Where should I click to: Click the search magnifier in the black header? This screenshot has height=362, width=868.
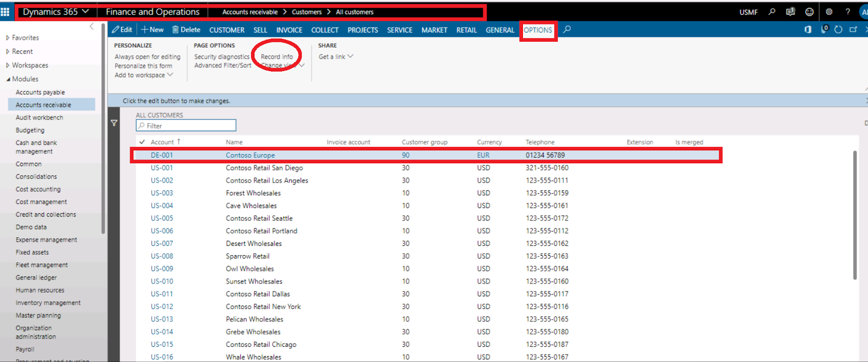click(772, 11)
